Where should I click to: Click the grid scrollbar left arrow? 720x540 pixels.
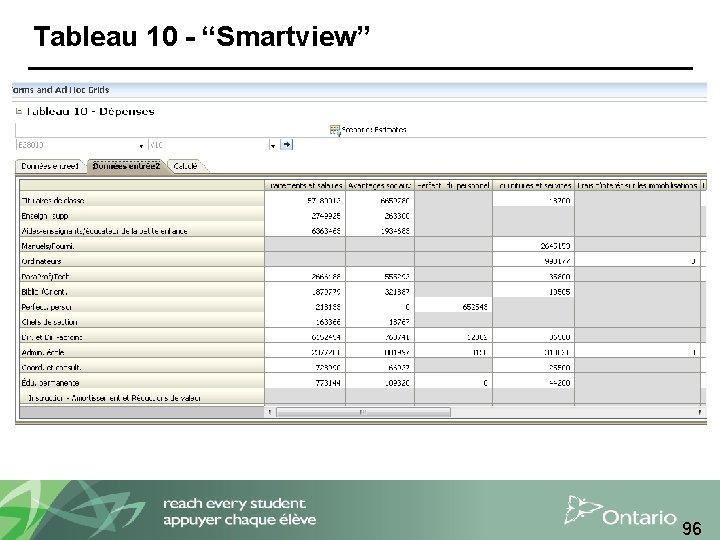pyautogui.click(x=270, y=412)
